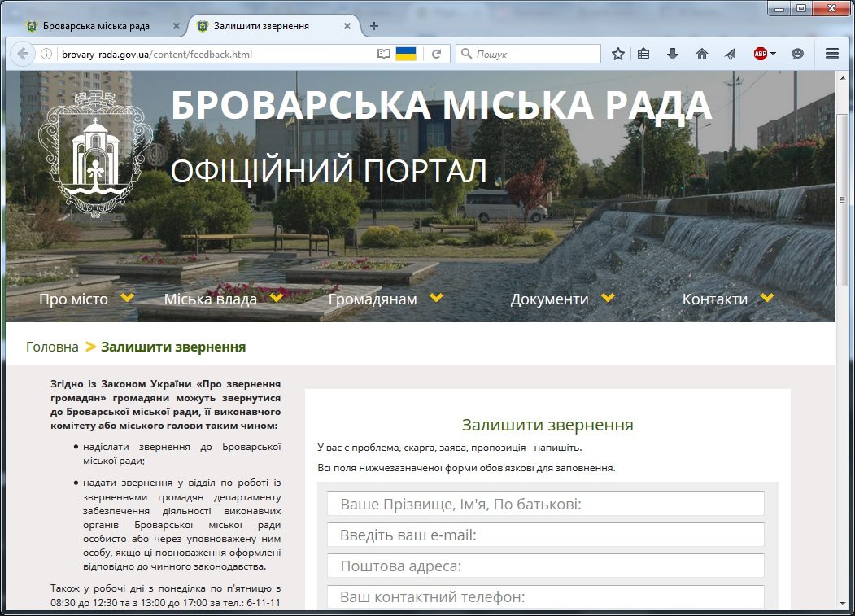The width and height of the screenshot is (855, 616).
Task: Focus the Ваш контактний телефон field
Action: [x=546, y=597]
